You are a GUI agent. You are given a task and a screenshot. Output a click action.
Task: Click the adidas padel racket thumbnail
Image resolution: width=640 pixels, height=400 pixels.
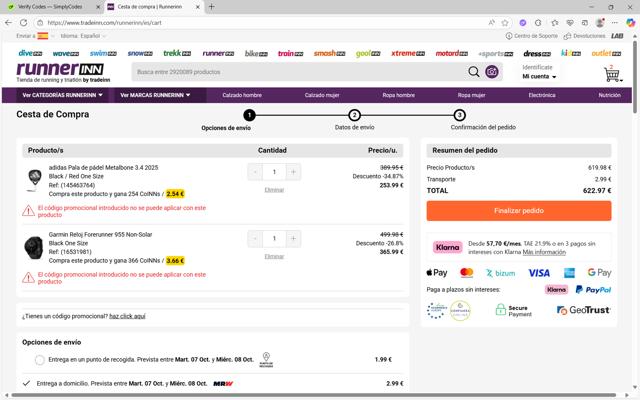(x=34, y=180)
